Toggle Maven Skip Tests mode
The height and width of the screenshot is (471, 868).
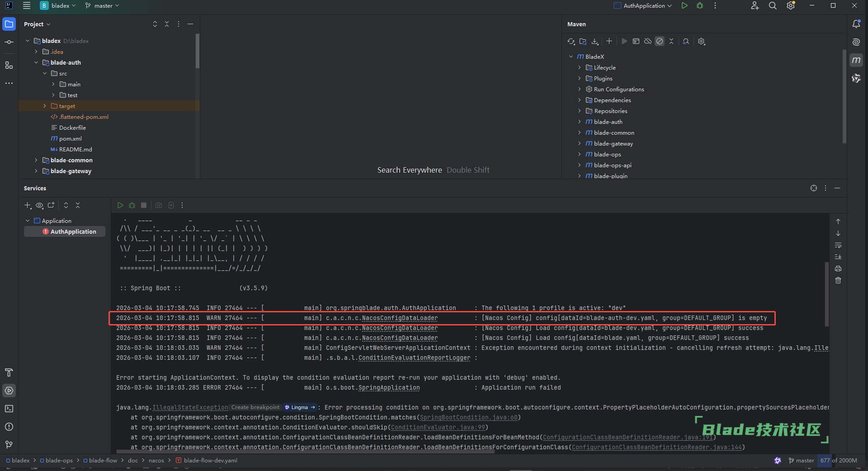point(660,42)
